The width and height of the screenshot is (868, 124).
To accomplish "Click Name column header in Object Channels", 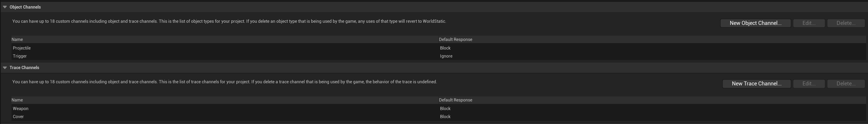I will point(17,40).
